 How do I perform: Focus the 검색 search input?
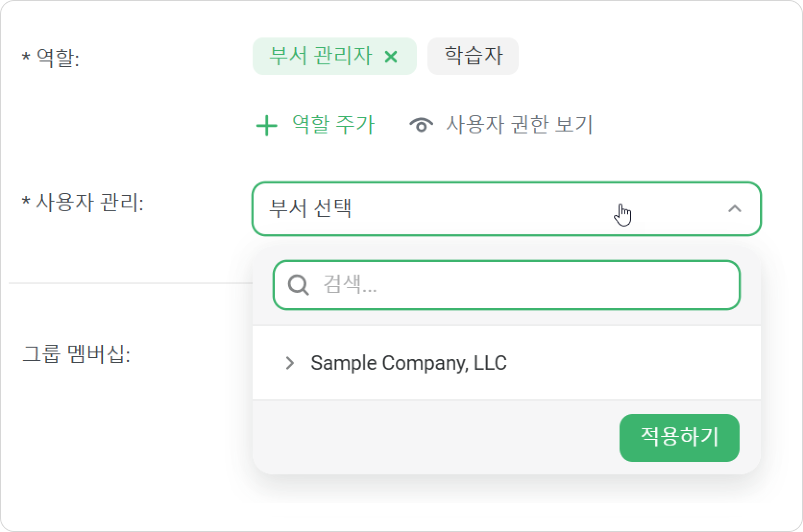pos(506,285)
